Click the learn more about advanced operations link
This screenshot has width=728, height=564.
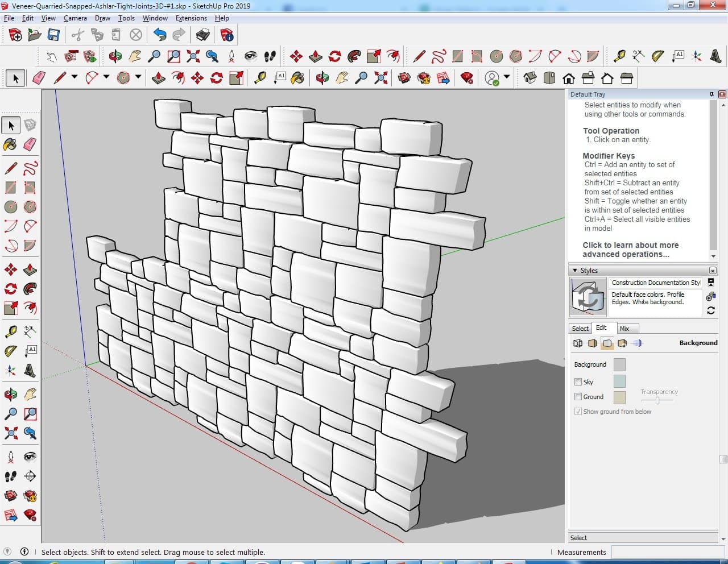pos(630,250)
